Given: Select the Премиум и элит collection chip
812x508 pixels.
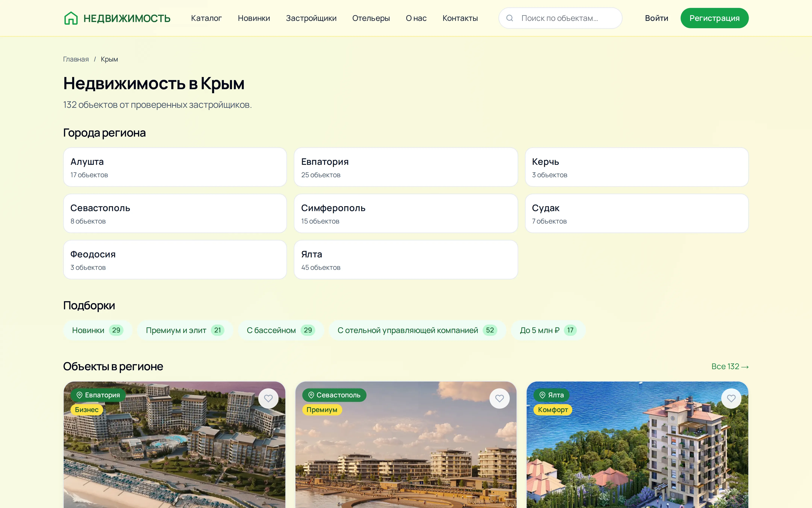Looking at the screenshot, I should tap(185, 330).
